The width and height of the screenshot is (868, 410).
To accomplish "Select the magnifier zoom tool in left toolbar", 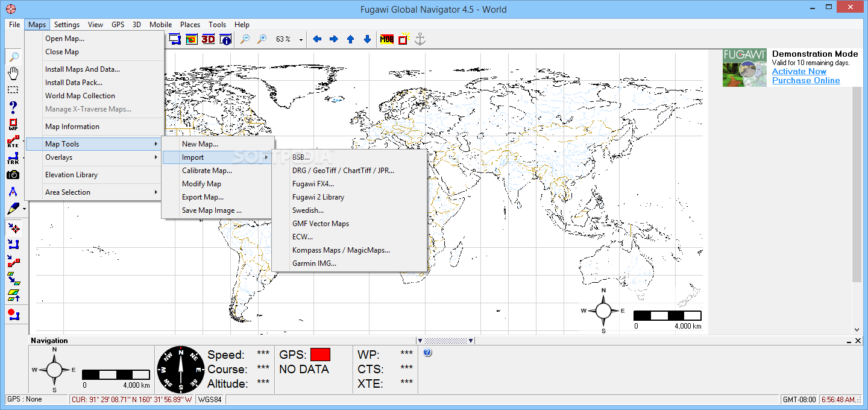I will click(x=13, y=57).
